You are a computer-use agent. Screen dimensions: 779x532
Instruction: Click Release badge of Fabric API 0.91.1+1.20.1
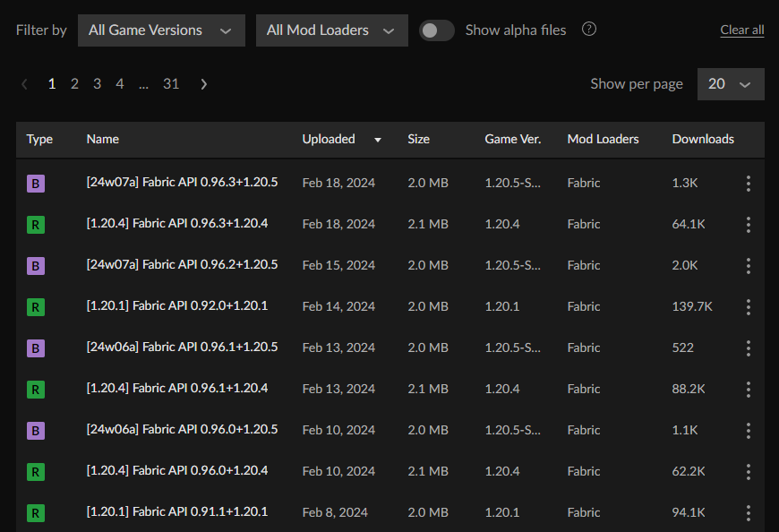tap(36, 513)
